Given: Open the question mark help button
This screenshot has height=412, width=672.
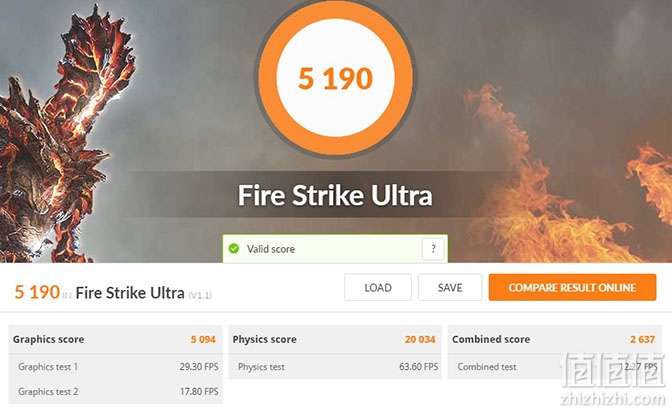Looking at the screenshot, I should tap(433, 249).
